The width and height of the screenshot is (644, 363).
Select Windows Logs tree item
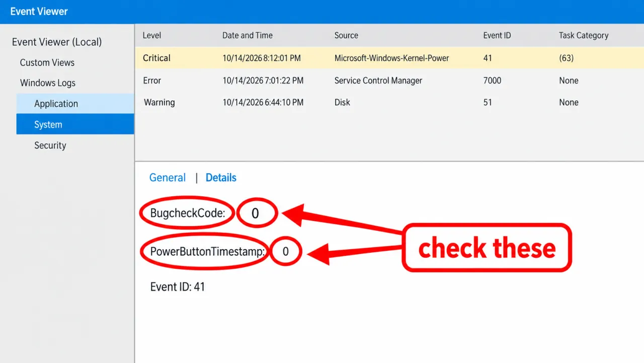pyautogui.click(x=48, y=83)
